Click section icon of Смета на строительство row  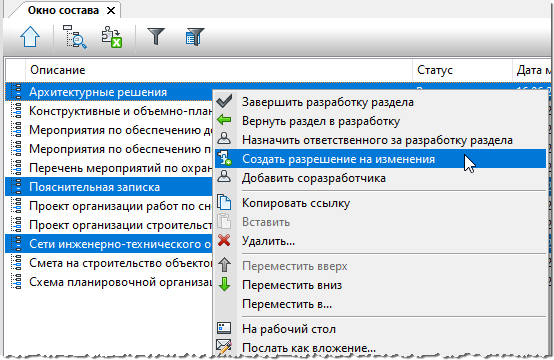(16, 263)
